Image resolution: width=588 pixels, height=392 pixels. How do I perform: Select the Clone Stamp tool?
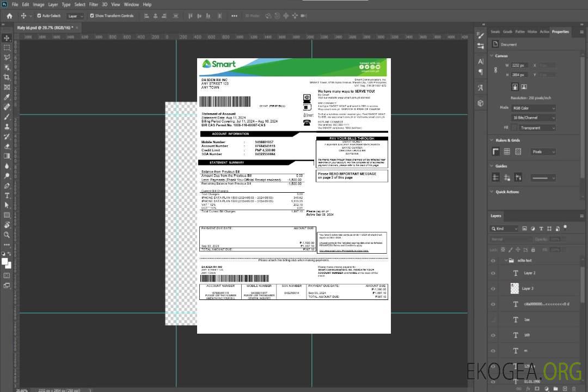7,126
